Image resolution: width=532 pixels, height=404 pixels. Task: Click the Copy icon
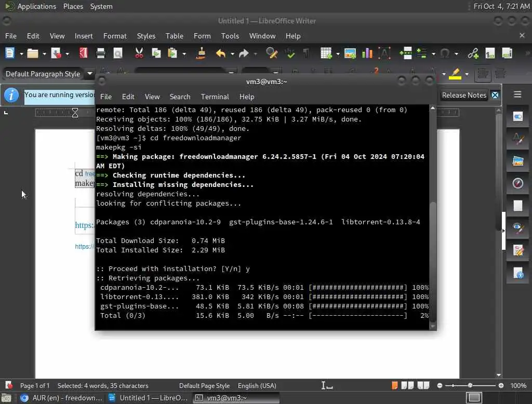tap(156, 53)
